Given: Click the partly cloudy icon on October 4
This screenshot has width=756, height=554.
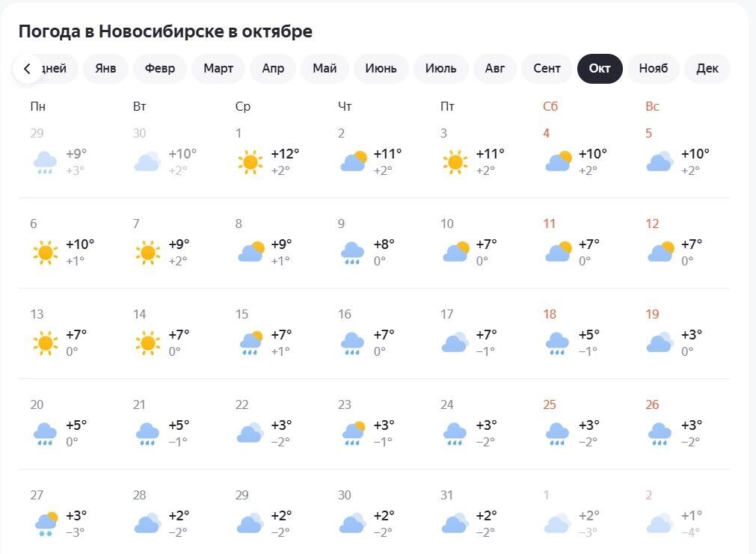Looking at the screenshot, I should pos(558,161).
